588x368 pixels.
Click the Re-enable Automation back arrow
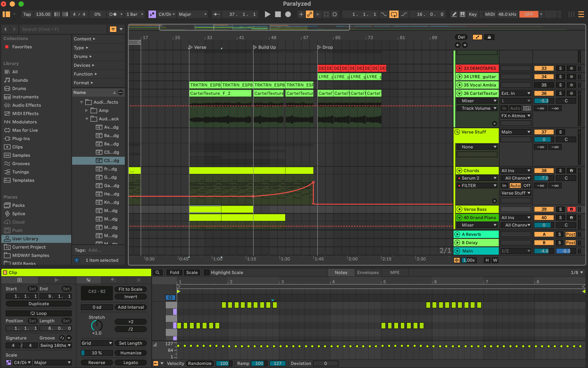[318, 14]
